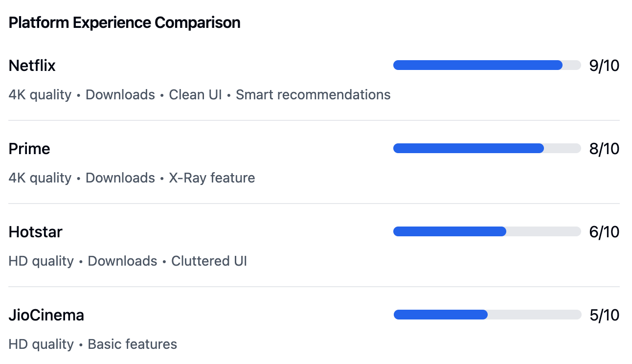
Task: Click the Prime rating progress bar
Action: point(487,148)
